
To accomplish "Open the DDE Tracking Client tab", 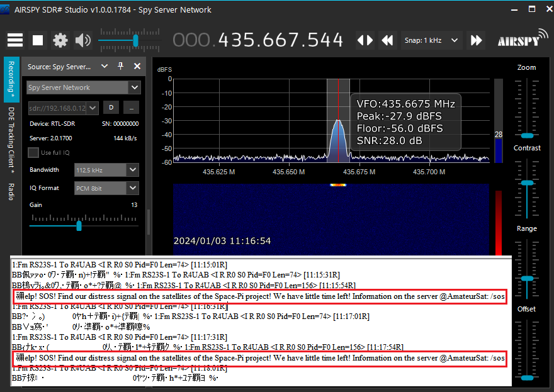I will point(11,140).
